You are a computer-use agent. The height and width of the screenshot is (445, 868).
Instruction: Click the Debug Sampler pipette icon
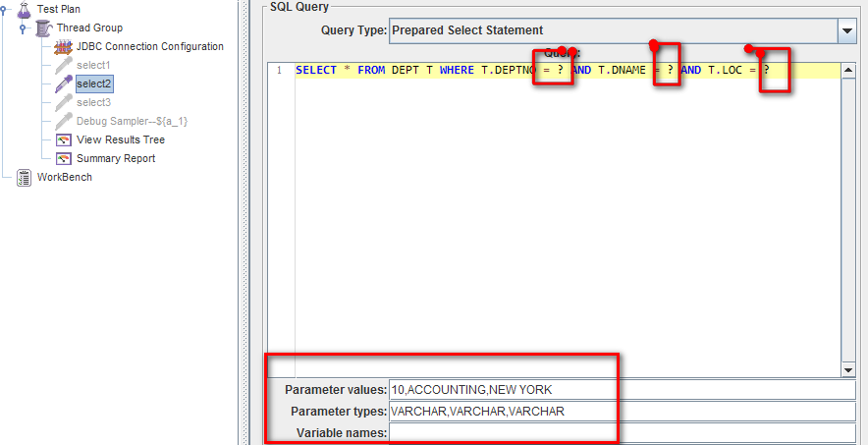coord(64,121)
